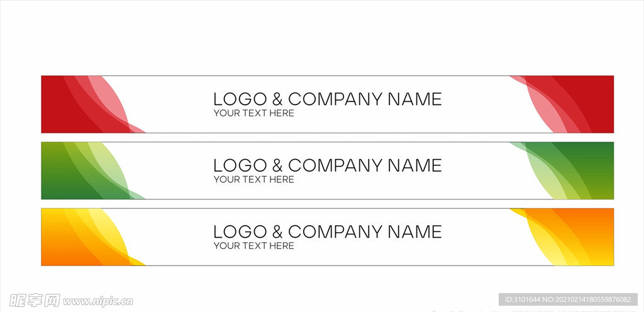Viewport: 644px width, 312px height.
Task: Click the ampersand in the red banner headline
Action: click(x=277, y=99)
